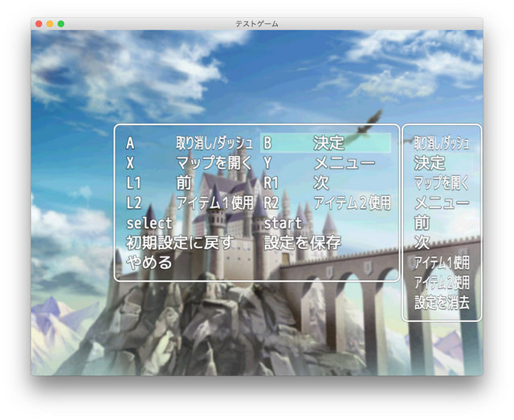This screenshot has width=514, height=420.
Task: Choose 設定を消去 in the right list
Action: pyautogui.click(x=442, y=303)
